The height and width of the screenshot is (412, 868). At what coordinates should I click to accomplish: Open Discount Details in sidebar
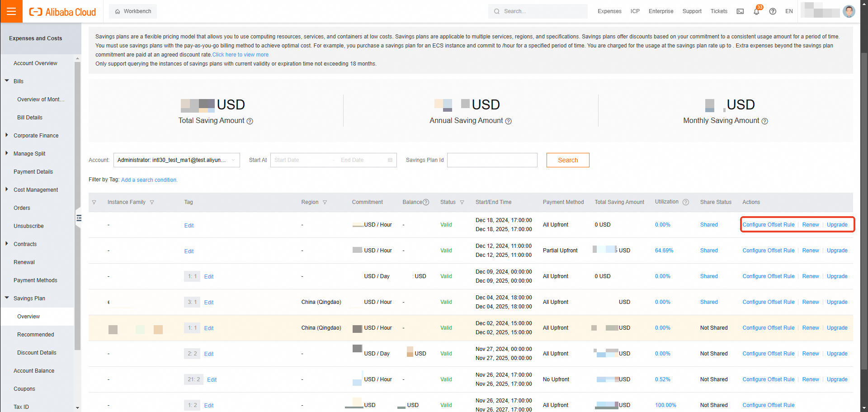click(x=37, y=353)
